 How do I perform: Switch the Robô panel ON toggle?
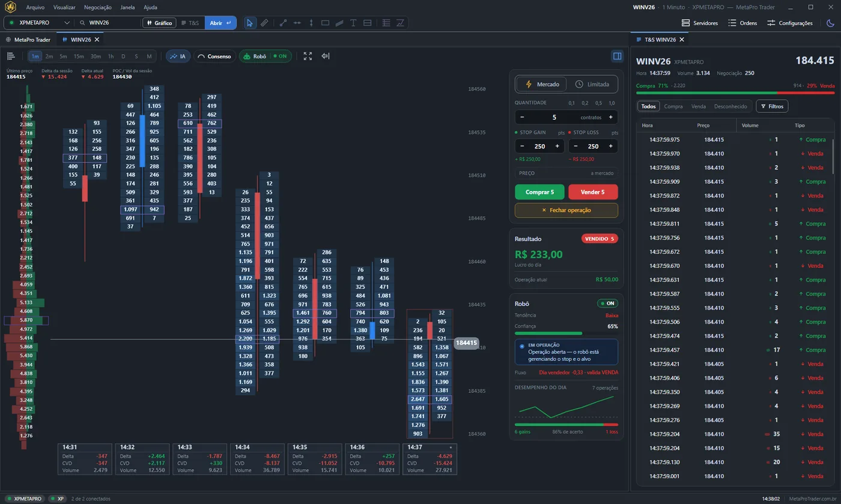(607, 304)
